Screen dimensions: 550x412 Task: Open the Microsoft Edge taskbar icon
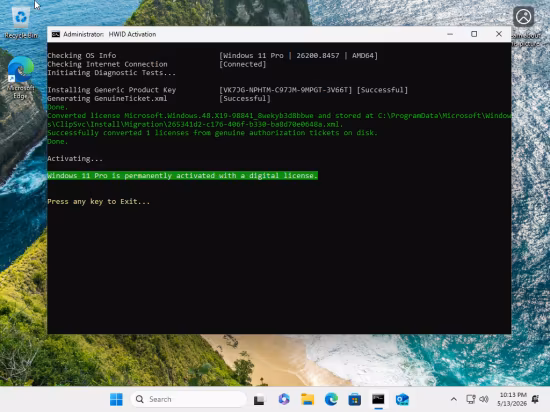pos(331,399)
